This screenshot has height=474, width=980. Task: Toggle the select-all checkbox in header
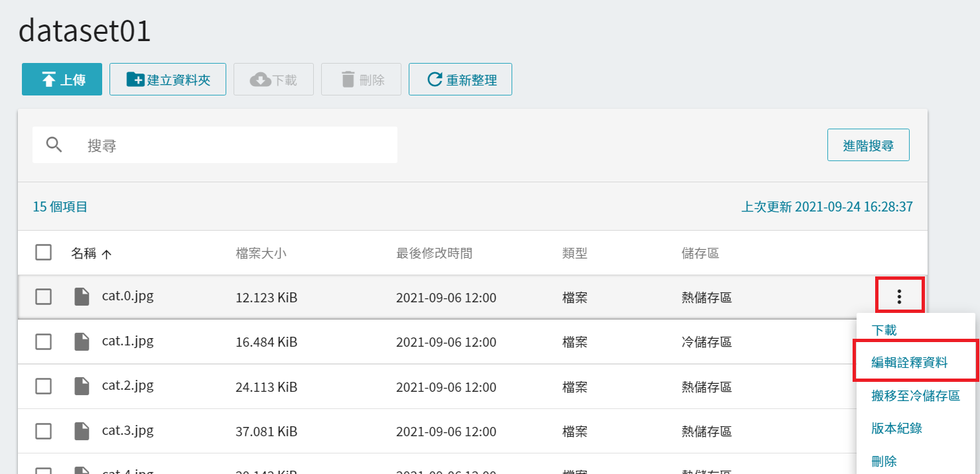coord(44,253)
